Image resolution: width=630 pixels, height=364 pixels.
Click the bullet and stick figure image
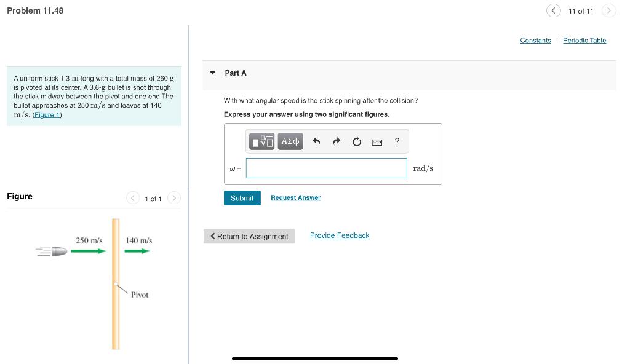click(95, 284)
